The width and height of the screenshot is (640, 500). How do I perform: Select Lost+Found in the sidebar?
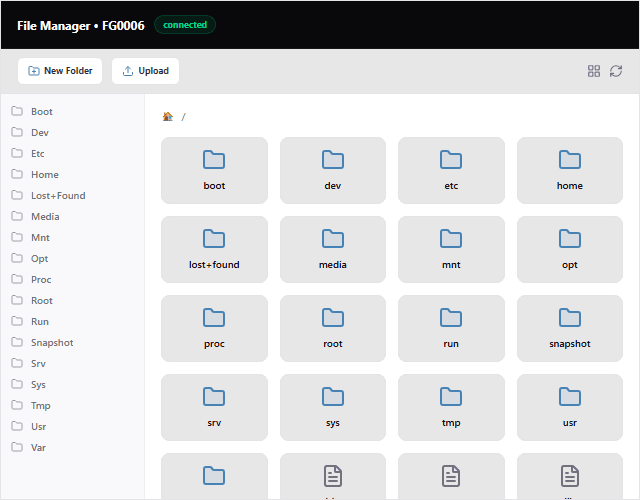pos(72,196)
